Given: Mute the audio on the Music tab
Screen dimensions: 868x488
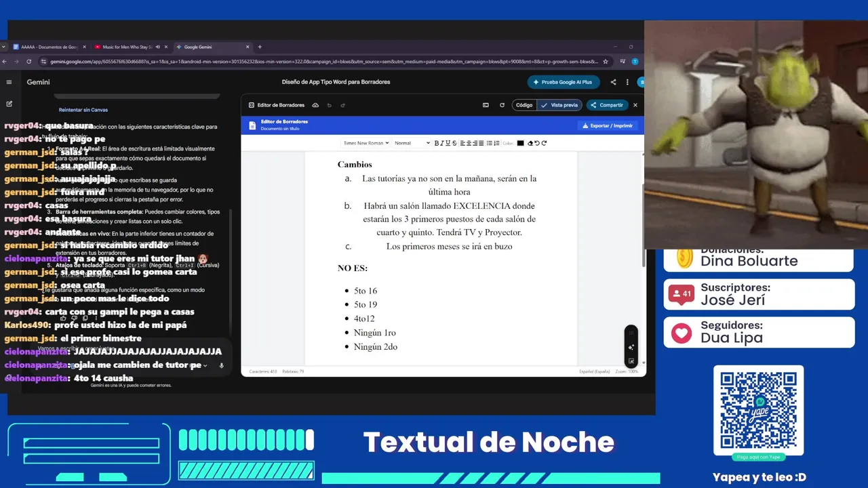Looking at the screenshot, I should click(157, 47).
